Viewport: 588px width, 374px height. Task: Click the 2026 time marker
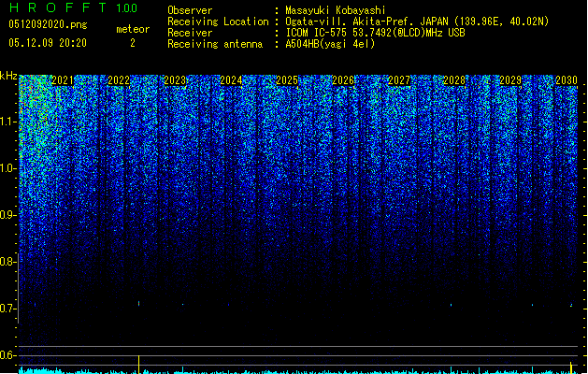click(343, 80)
